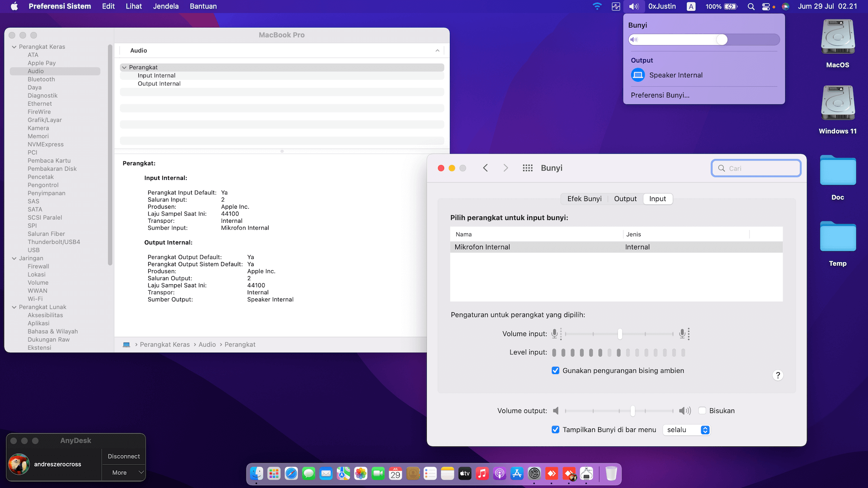This screenshot has height=488, width=868.
Task: Open the Lihat menu
Action: [x=134, y=6]
